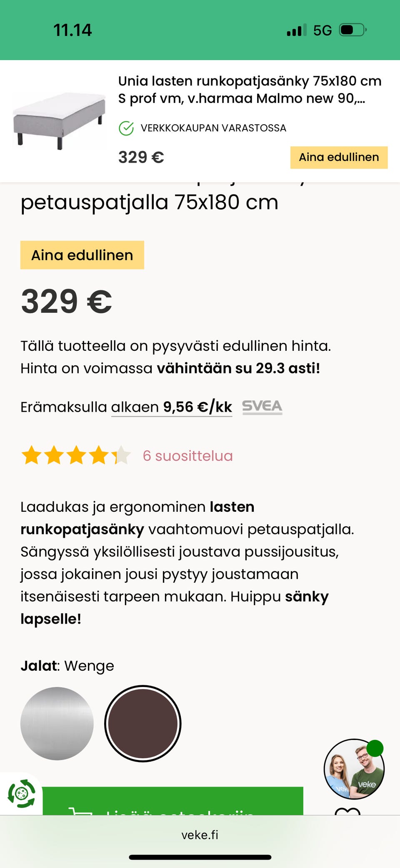Open the 6 suosittelua reviews link

coord(187,456)
